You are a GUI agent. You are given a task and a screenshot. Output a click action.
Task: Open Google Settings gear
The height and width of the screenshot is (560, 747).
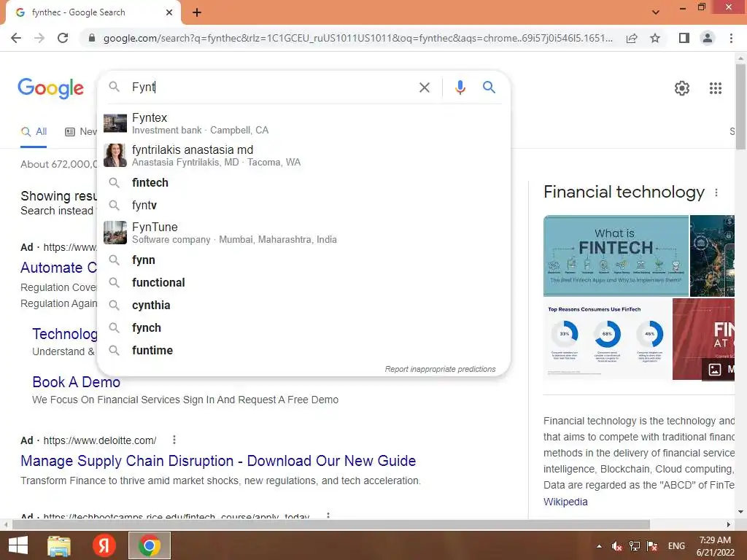(x=682, y=88)
